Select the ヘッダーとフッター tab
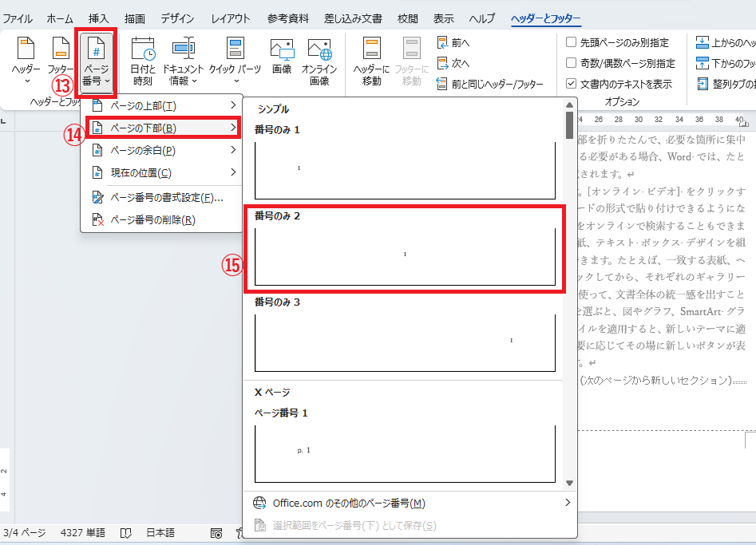Viewport: 756px width, 545px height. (x=546, y=19)
